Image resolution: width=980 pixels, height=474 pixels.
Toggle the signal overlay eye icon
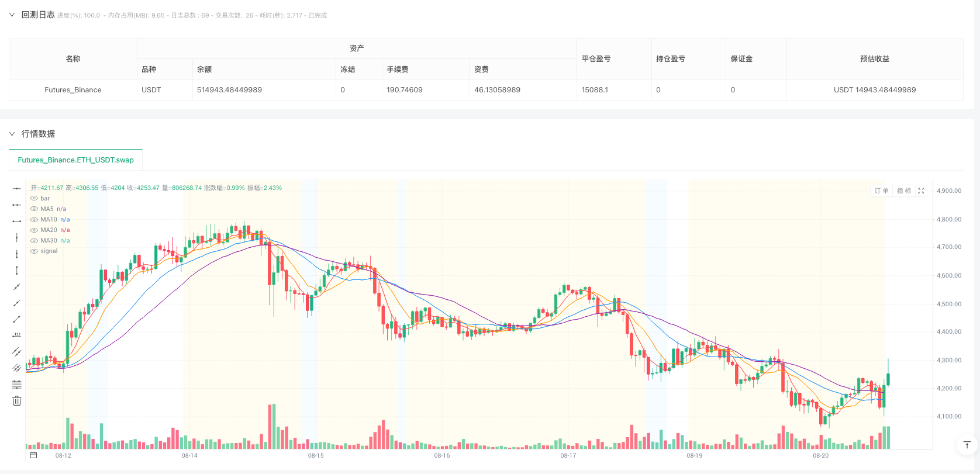click(x=34, y=251)
